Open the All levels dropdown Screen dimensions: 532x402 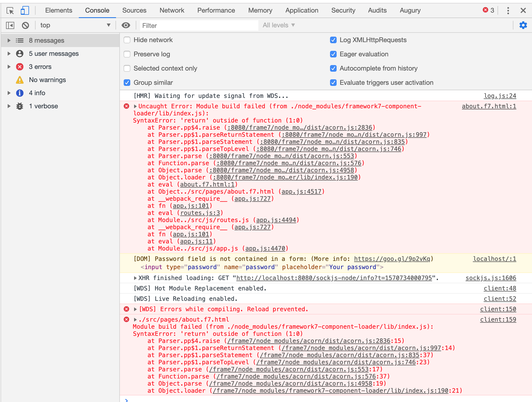279,25
